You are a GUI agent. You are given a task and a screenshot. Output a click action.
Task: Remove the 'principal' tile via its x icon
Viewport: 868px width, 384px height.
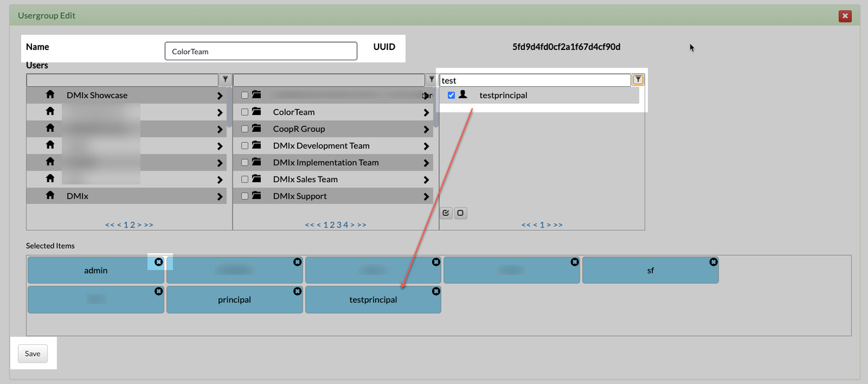tap(297, 291)
